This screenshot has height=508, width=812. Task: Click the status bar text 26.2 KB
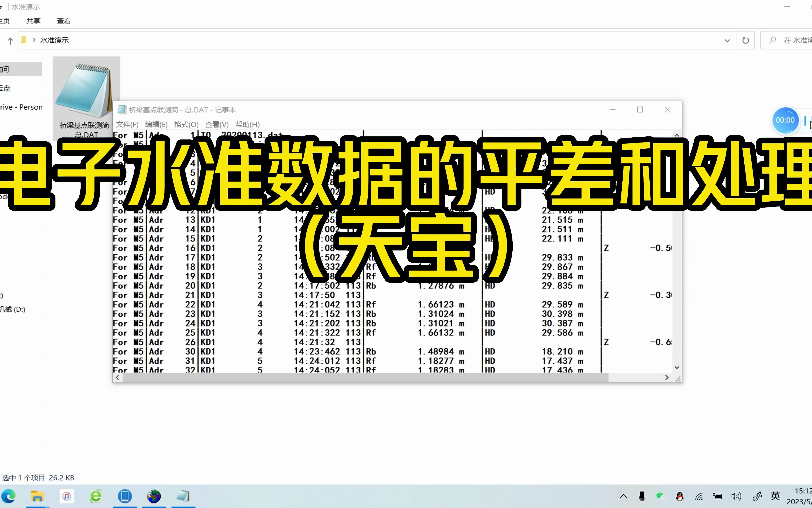pos(61,477)
